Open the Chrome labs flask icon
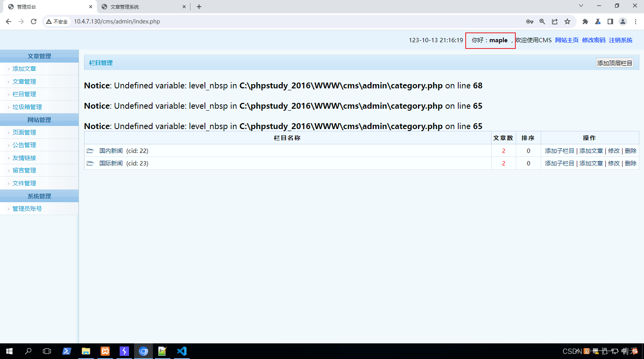The height and width of the screenshot is (359, 644). [598, 22]
